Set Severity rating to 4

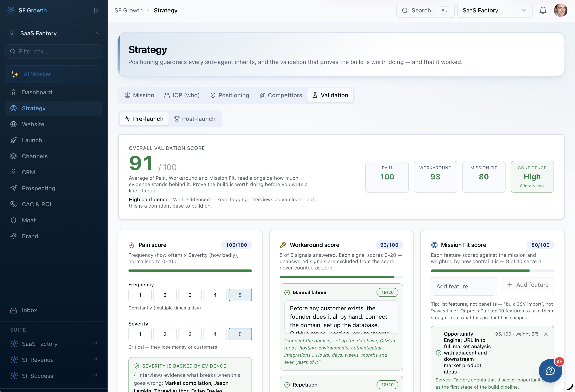tap(215, 334)
